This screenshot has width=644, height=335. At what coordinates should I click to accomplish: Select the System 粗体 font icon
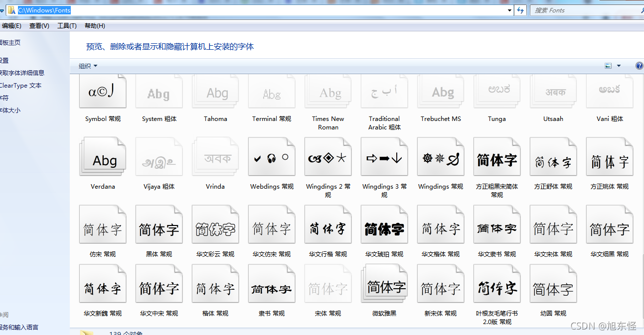click(x=159, y=92)
